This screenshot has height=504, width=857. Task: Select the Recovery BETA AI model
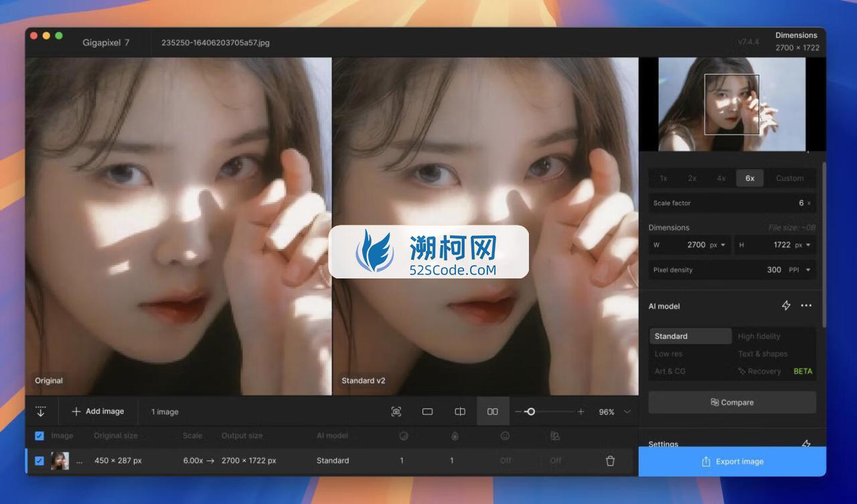(774, 371)
